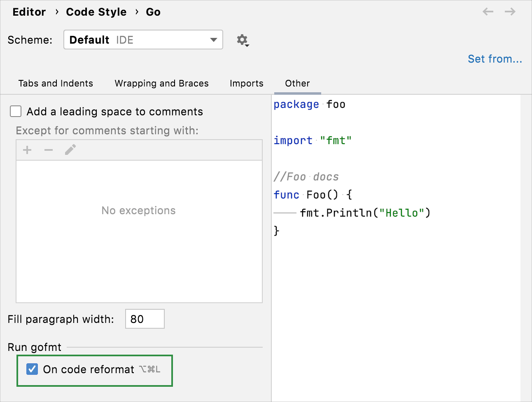
Task: Open the scheme actions gear menu
Action: [x=243, y=40]
